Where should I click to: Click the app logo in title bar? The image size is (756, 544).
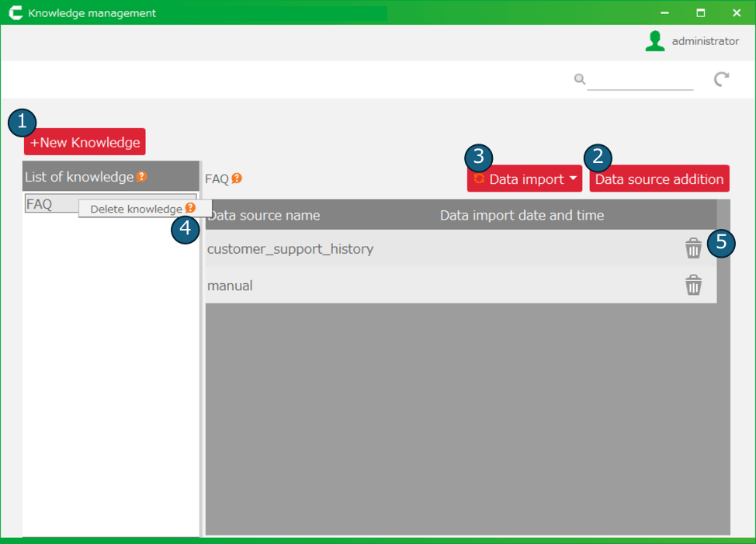click(x=15, y=13)
